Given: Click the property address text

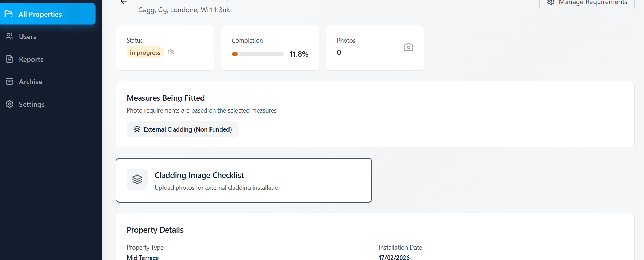Looking at the screenshot, I should 184,10.
